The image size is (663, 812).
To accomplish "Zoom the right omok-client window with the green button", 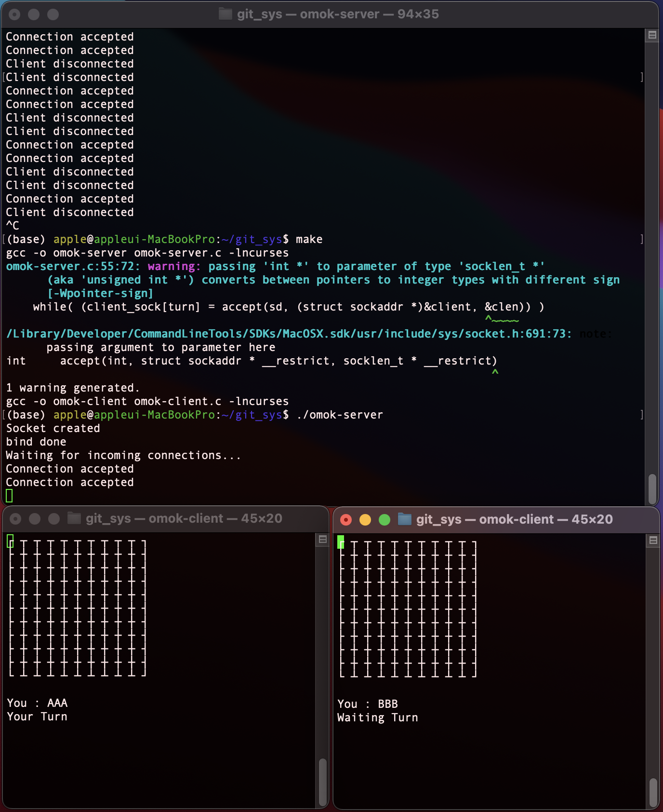I will coord(385,520).
